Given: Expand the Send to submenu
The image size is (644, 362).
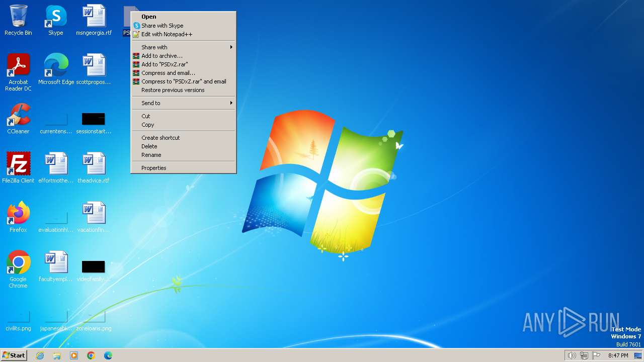Looking at the screenshot, I should [x=184, y=103].
